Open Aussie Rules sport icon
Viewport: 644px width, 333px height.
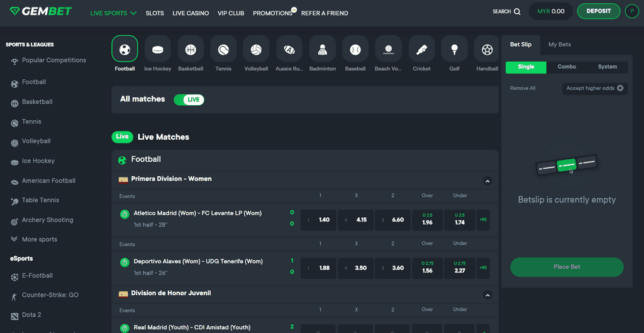(289, 49)
